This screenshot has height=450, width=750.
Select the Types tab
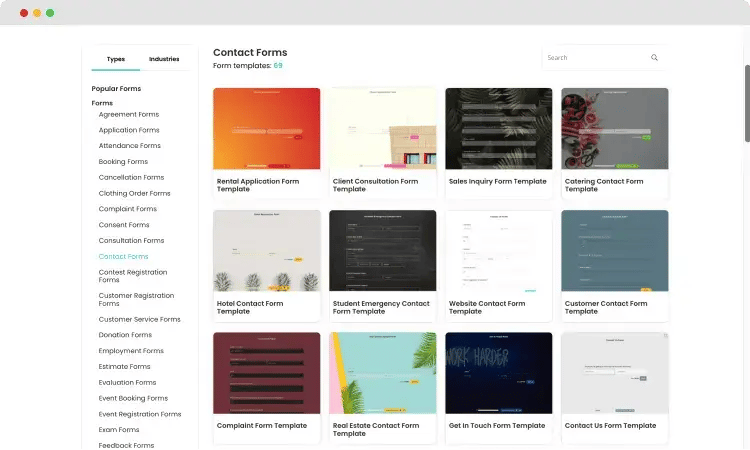[116, 59]
